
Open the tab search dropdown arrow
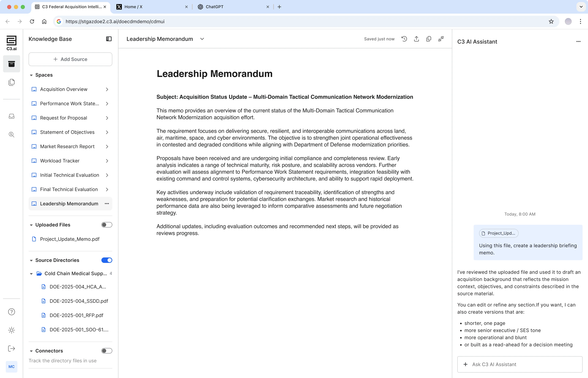coord(581,7)
